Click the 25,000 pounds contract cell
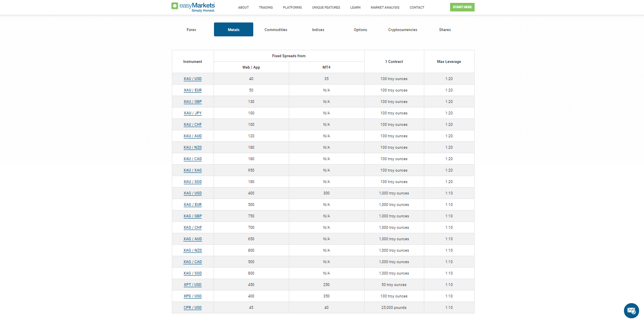The width and height of the screenshot is (644, 324). click(x=394, y=308)
